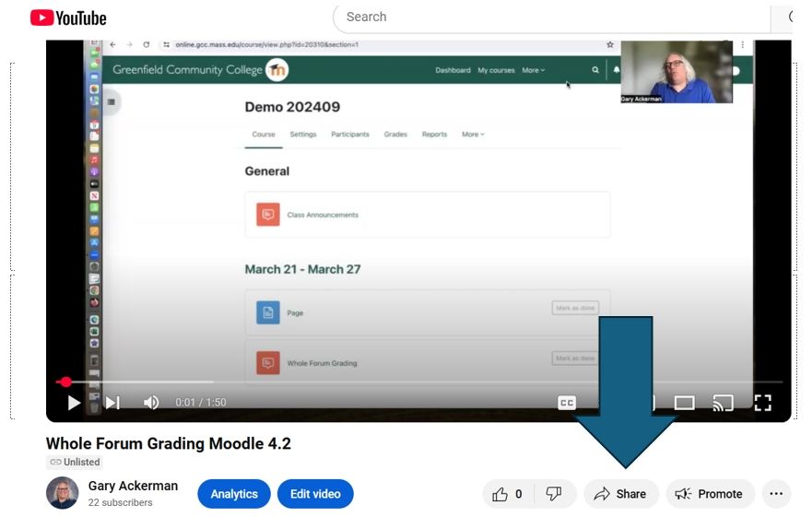Skip to the next video
The width and height of the screenshot is (812, 517).
112,403
